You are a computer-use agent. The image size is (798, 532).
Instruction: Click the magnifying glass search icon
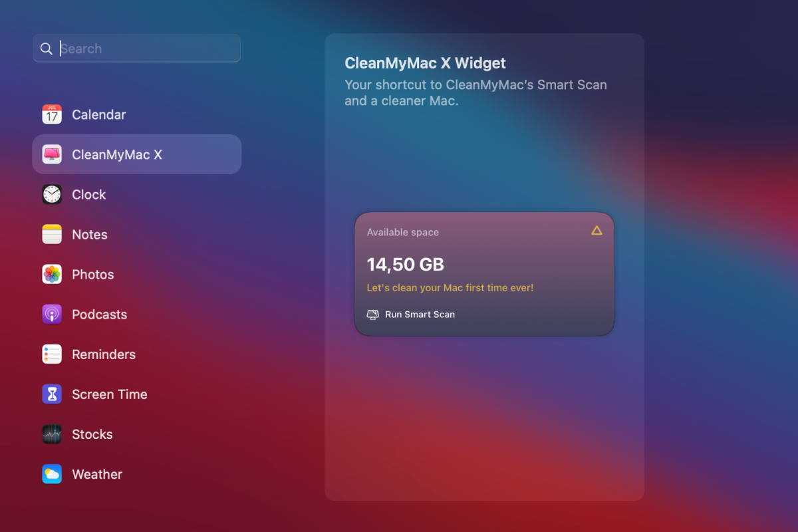click(x=46, y=49)
